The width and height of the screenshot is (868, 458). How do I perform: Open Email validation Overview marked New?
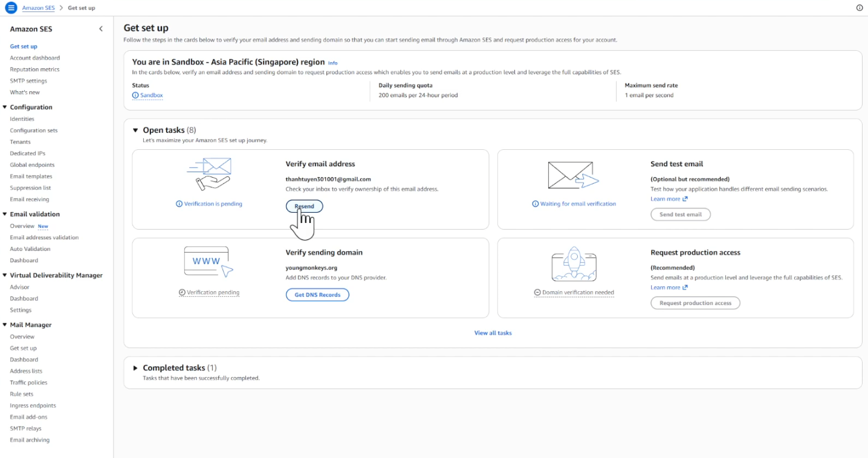point(22,226)
